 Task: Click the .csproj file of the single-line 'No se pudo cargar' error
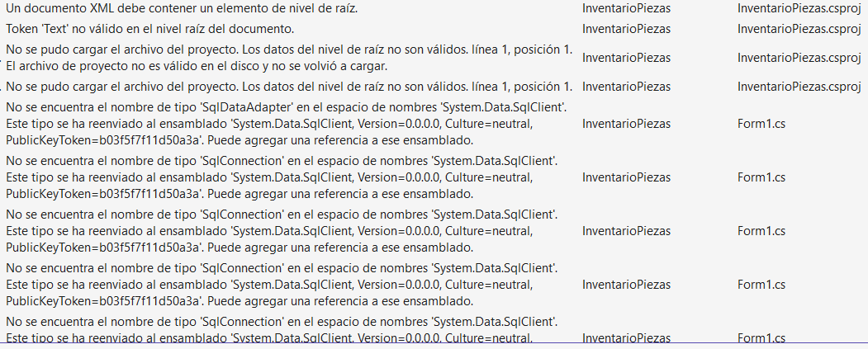click(x=799, y=87)
